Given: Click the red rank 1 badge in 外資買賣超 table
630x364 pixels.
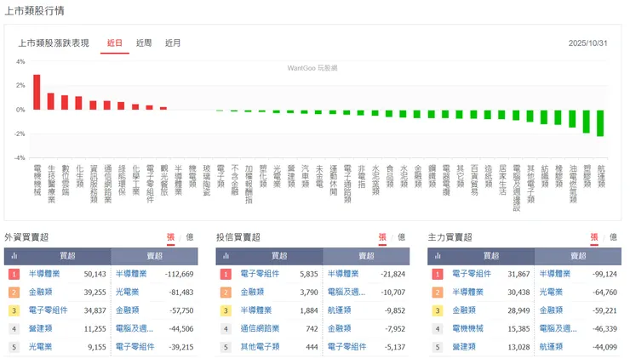Looking at the screenshot, I should (14, 274).
